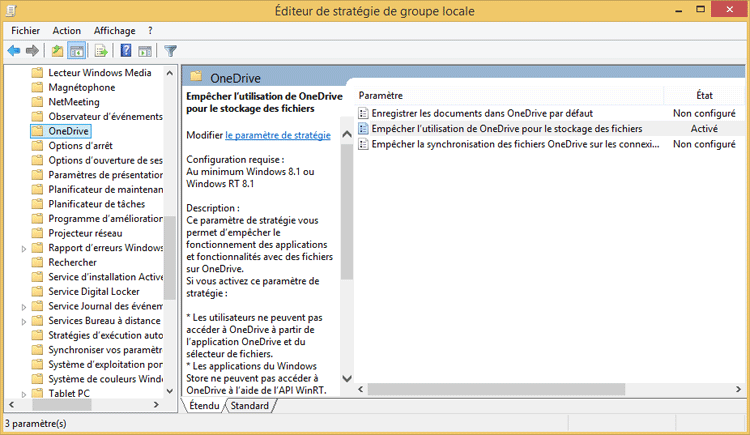Screen dimensions: 750x435
Task: Click the Export list toolbar icon
Action: [x=101, y=50]
